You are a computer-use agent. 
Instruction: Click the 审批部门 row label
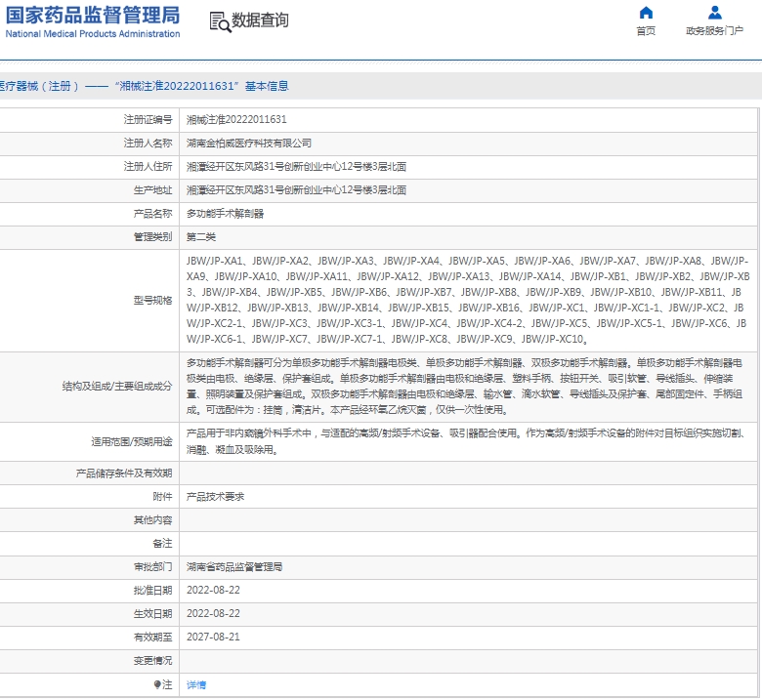152,567
